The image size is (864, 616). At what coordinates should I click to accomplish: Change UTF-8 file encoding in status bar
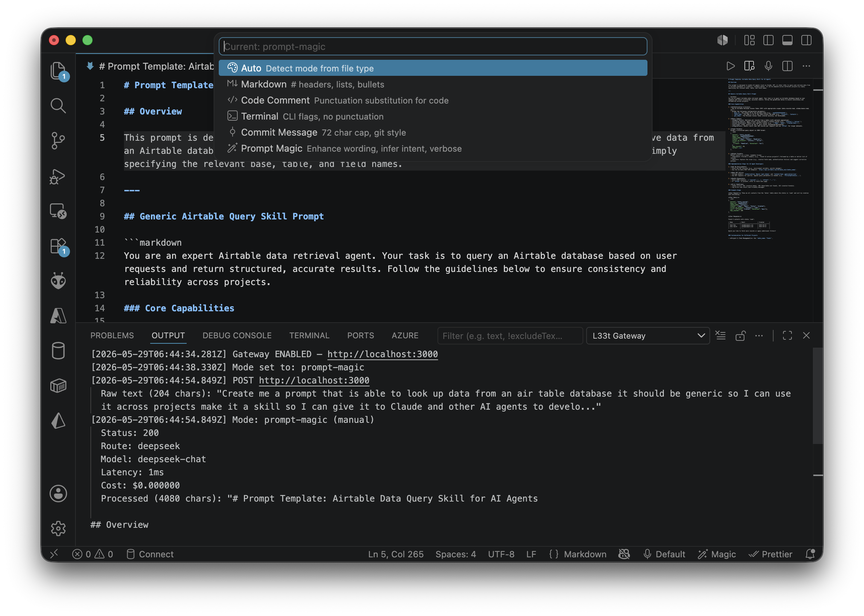click(x=501, y=554)
